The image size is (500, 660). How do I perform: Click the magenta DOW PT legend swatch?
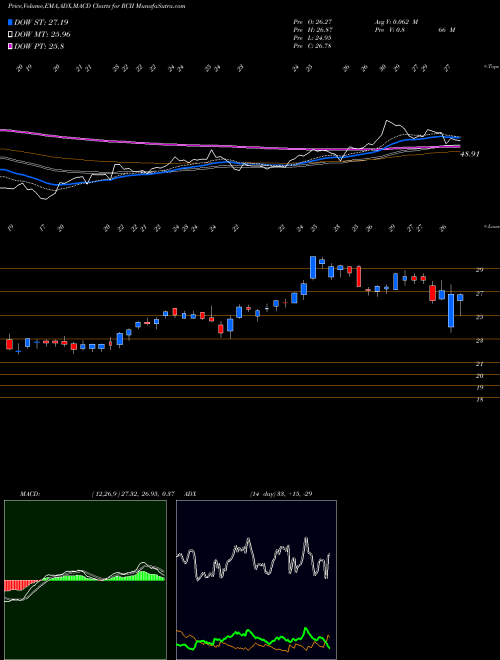coord(10,47)
